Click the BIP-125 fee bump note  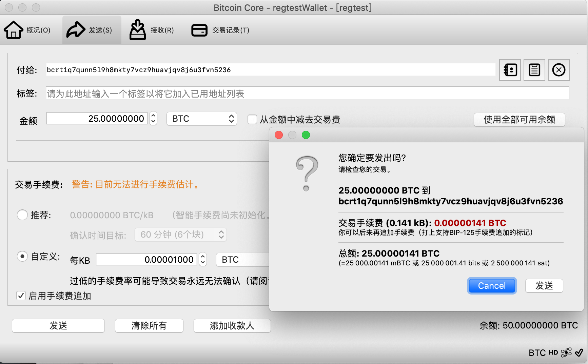pos(436,232)
